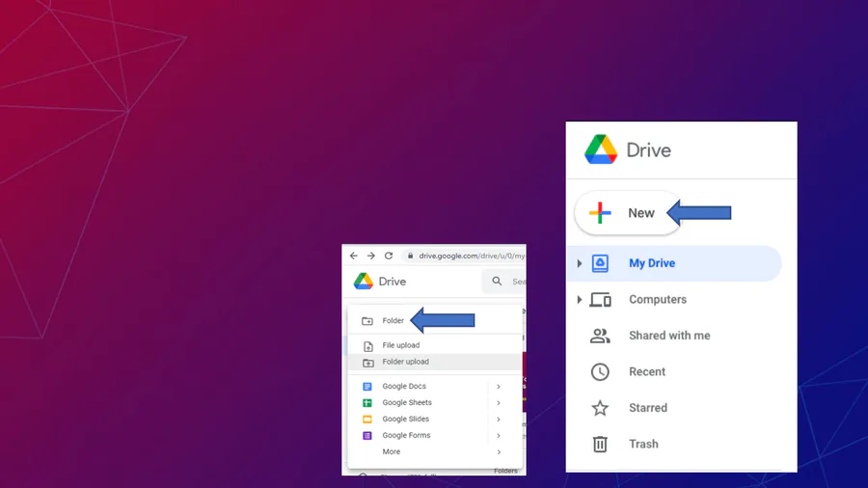
Task: Choose File upload from the menu
Action: [400, 345]
